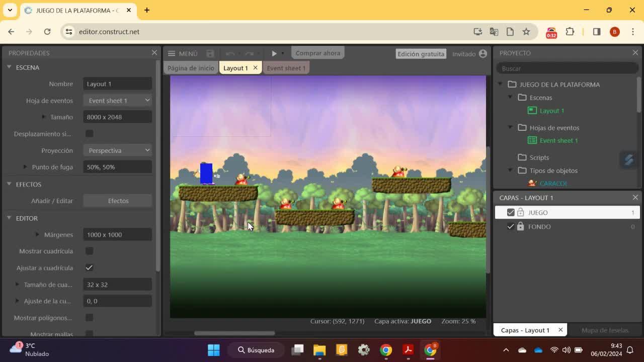The image size is (644, 362).
Task: Click the Nombre field with Layout 1
Action: [118, 83]
